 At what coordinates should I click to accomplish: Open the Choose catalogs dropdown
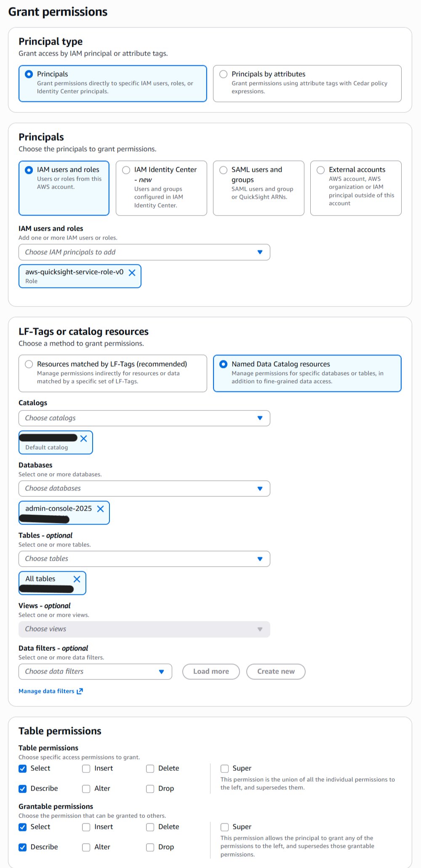[144, 418]
